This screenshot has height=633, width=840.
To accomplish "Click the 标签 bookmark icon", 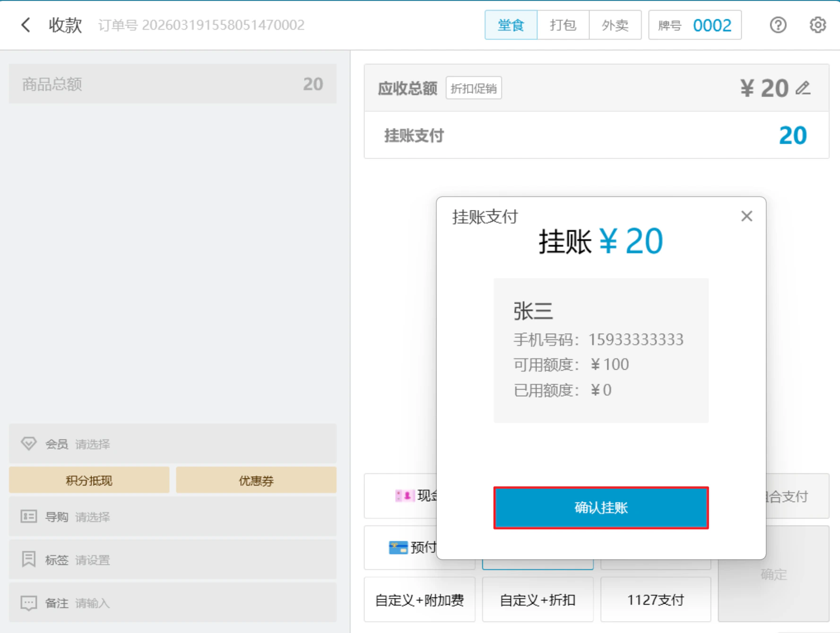I will pyautogui.click(x=28, y=559).
